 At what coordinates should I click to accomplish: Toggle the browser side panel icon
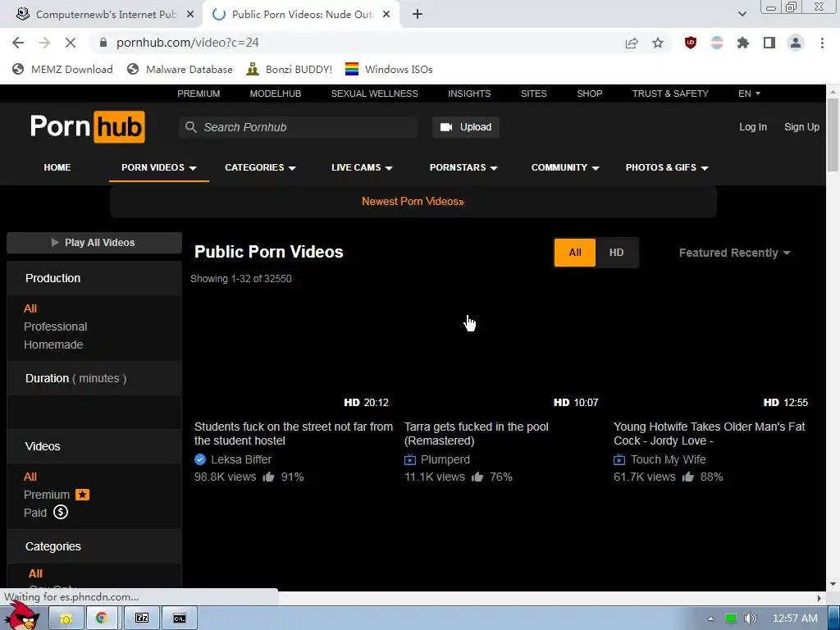tap(769, 43)
